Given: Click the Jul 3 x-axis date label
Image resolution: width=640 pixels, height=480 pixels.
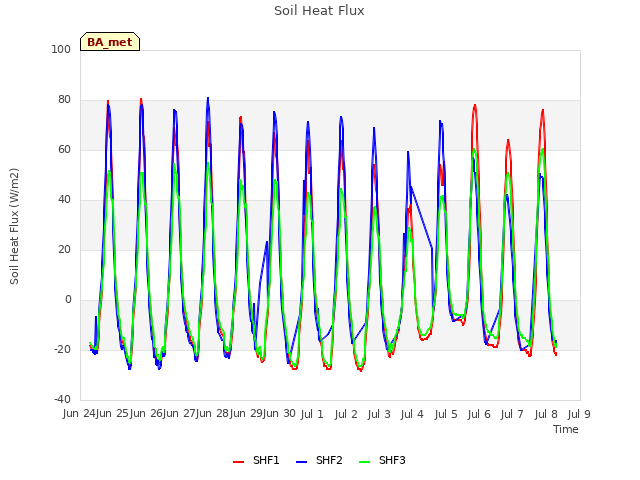Looking at the screenshot, I should tap(379, 414).
